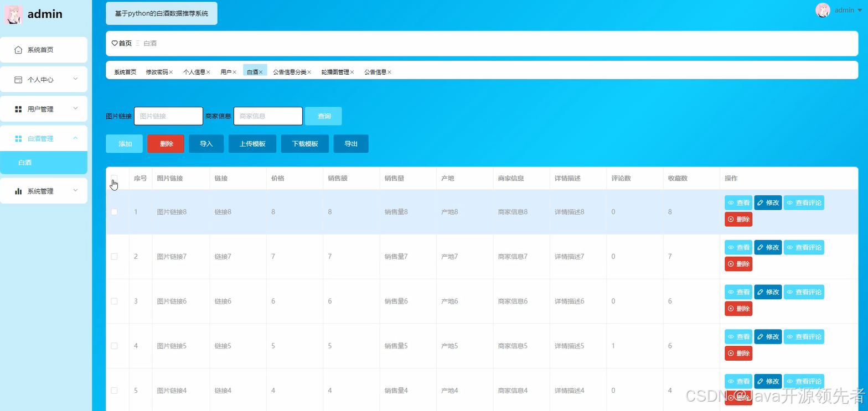Close the 白酒 tab with its X

click(261, 72)
